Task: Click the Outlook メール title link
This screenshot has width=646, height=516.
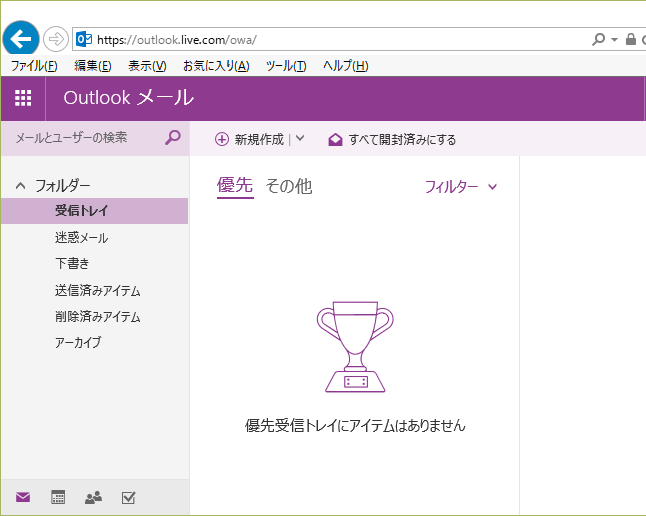Action: [128, 98]
